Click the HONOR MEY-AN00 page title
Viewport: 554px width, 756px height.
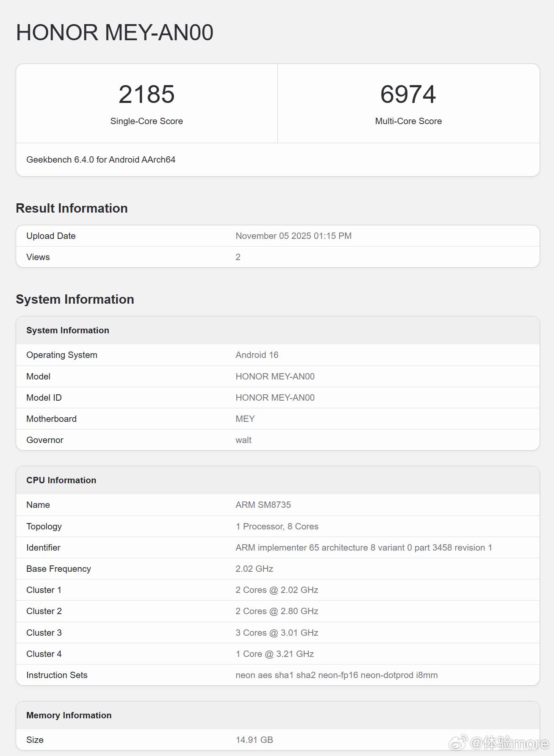click(x=114, y=33)
